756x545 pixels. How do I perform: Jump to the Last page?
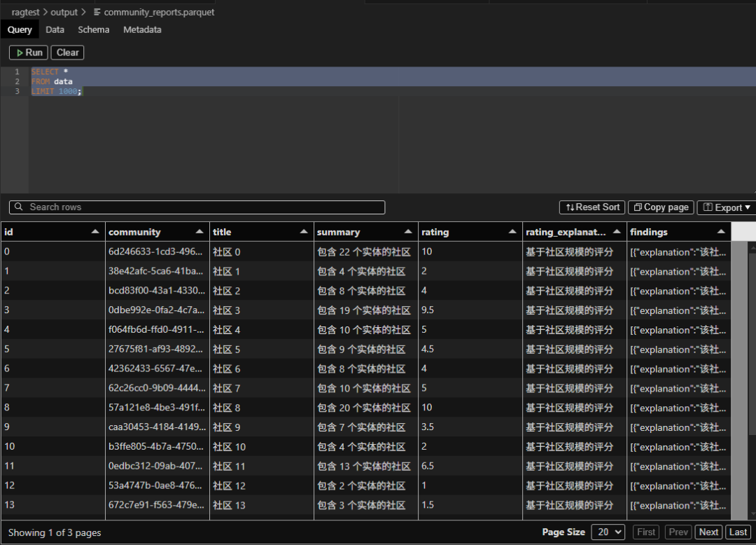(x=738, y=532)
